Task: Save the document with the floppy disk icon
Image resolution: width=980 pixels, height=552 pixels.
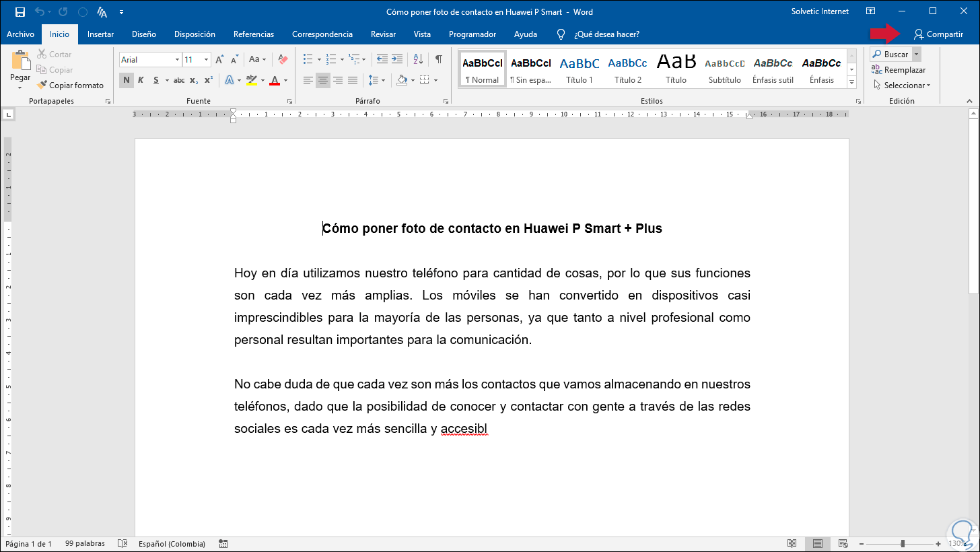Action: (x=20, y=12)
